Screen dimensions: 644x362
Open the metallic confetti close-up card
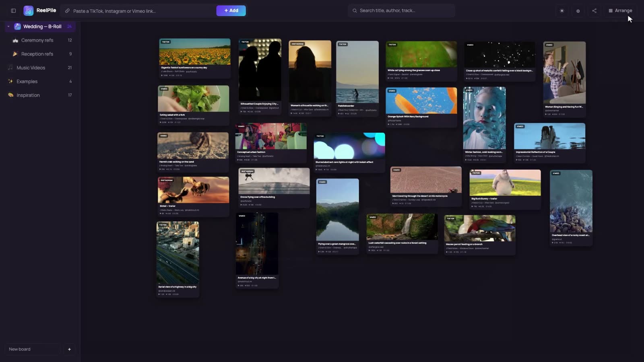500,61
